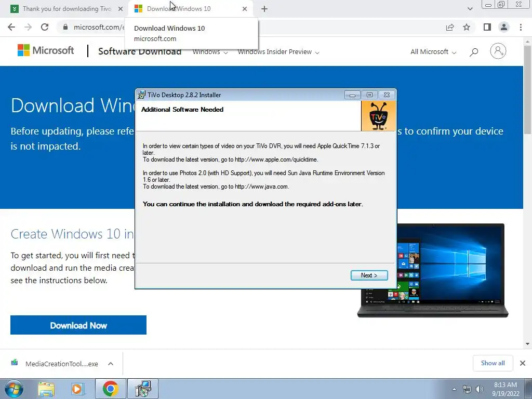The height and width of the screenshot is (399, 532).
Task: Go forward in Chrome browser
Action: pyautogui.click(x=28, y=27)
